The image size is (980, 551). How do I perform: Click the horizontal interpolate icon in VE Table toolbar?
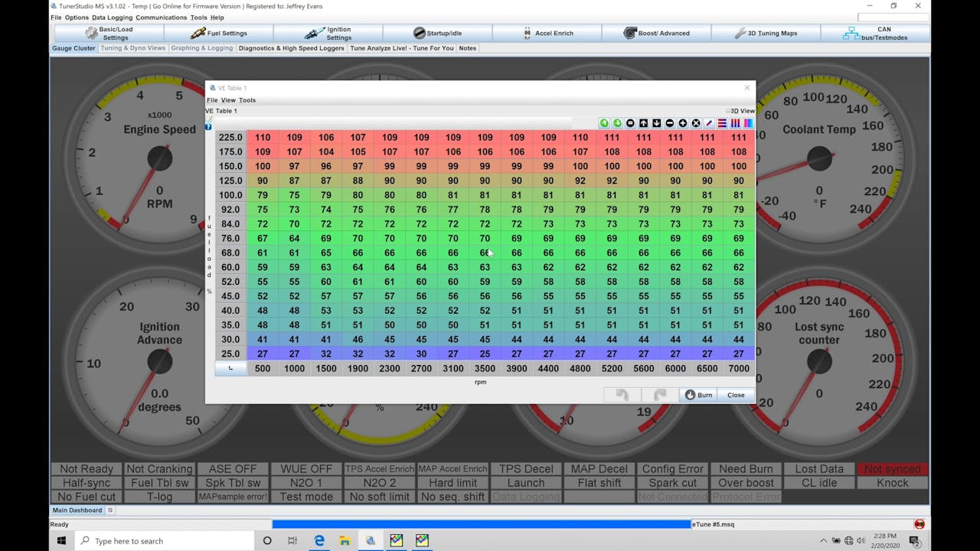pos(723,122)
